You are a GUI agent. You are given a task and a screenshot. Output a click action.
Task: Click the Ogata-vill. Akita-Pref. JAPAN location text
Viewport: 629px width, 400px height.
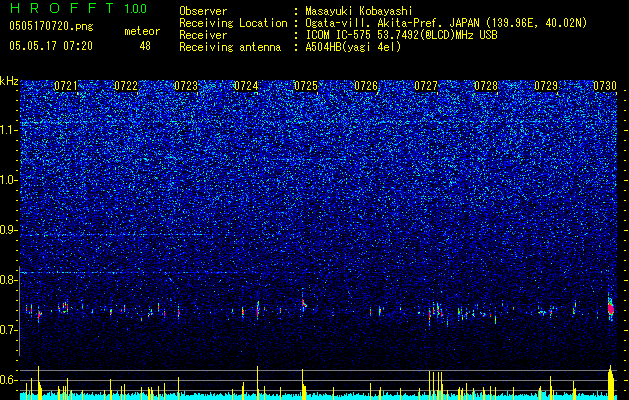(446, 23)
